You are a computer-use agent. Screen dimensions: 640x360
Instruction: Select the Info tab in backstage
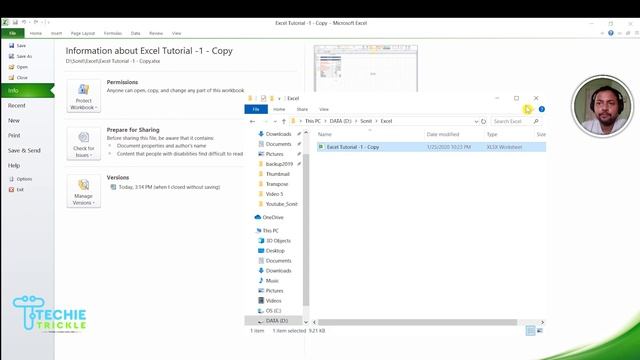tap(27, 91)
